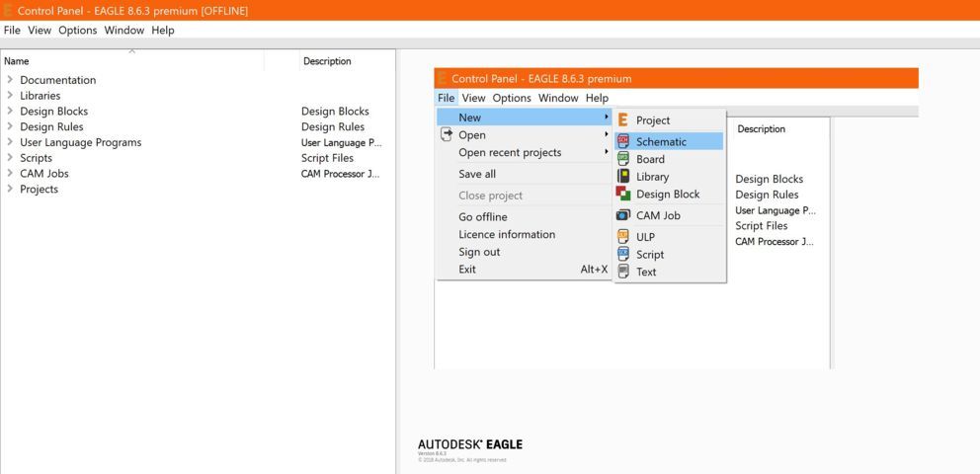The height and width of the screenshot is (474, 980).
Task: Click 'Design Rules' description in main tree
Action: click(x=333, y=126)
